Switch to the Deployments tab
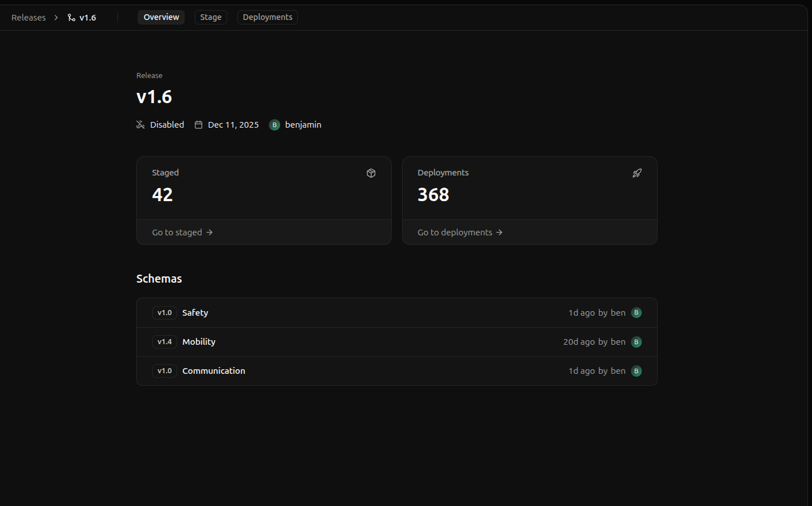 [268, 18]
